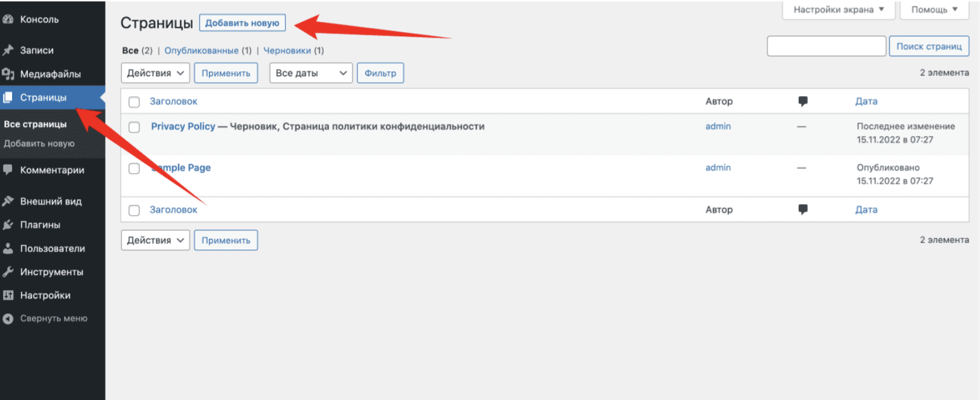Open Инструменты in the sidebar menu
This screenshot has height=400, width=980.
(x=53, y=272)
